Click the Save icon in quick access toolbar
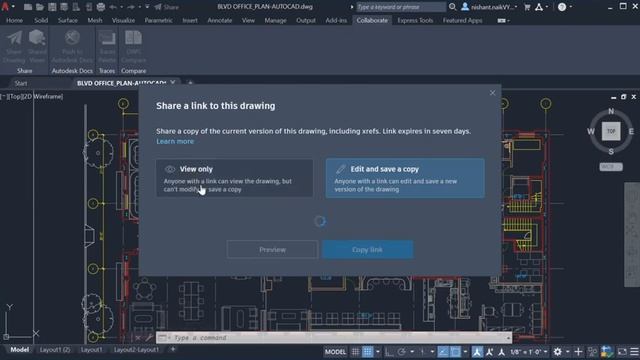The height and width of the screenshot is (360, 640). 52,7
